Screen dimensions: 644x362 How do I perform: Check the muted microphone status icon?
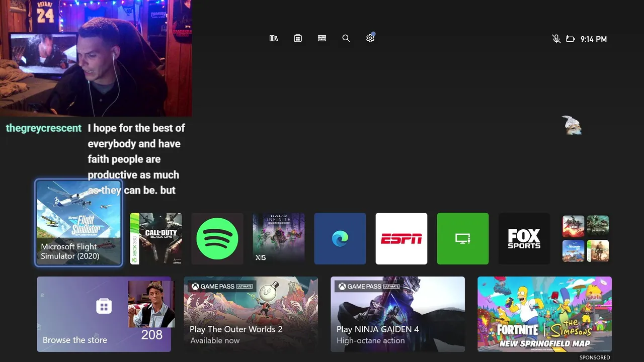556,39
